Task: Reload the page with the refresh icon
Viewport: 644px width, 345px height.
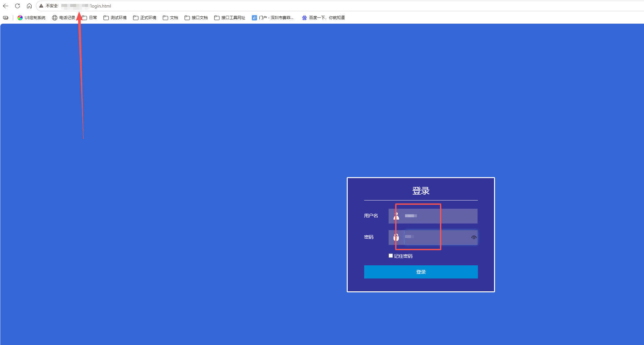Action: click(x=17, y=6)
